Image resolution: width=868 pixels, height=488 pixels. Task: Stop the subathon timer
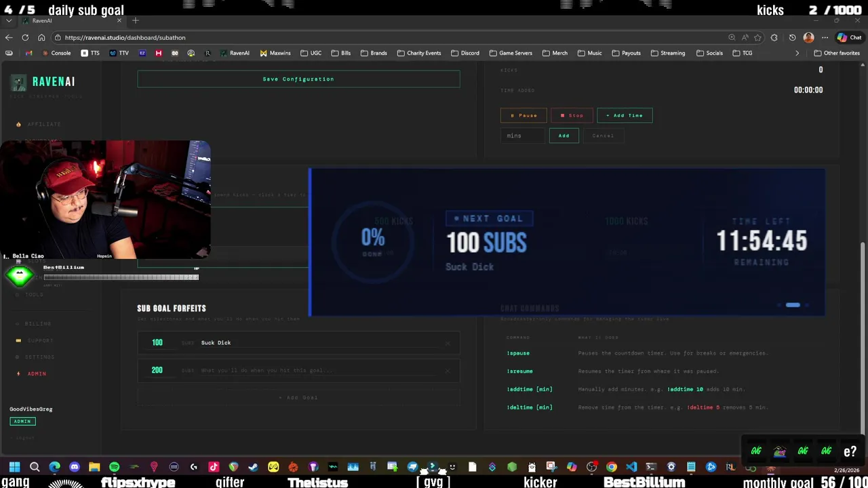[572, 115]
